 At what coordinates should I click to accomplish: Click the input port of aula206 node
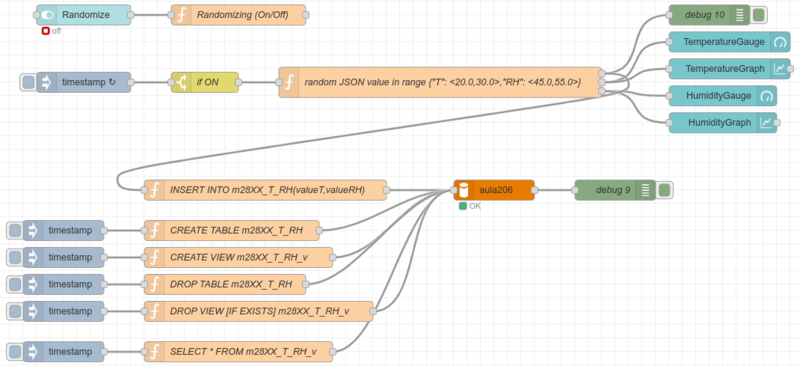pyautogui.click(x=454, y=190)
